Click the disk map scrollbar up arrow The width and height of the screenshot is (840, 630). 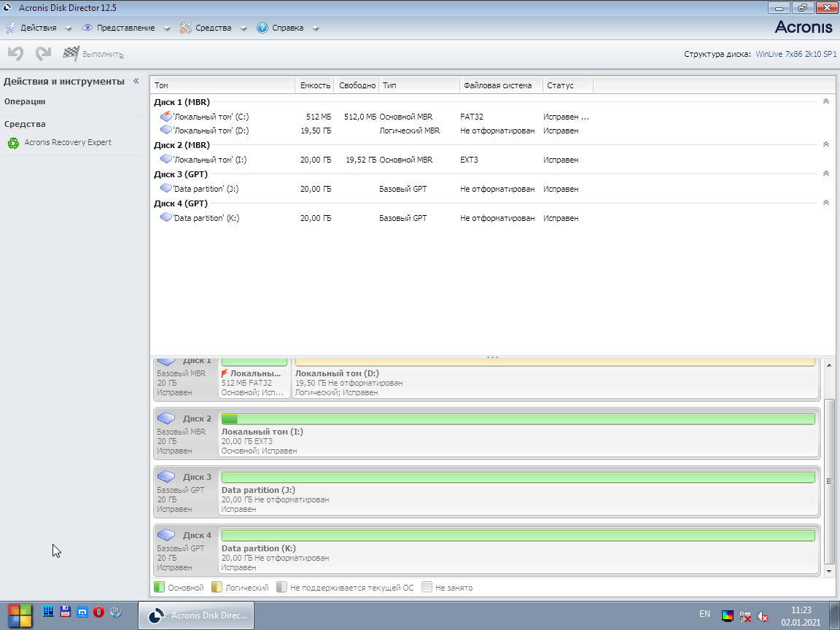click(x=829, y=365)
